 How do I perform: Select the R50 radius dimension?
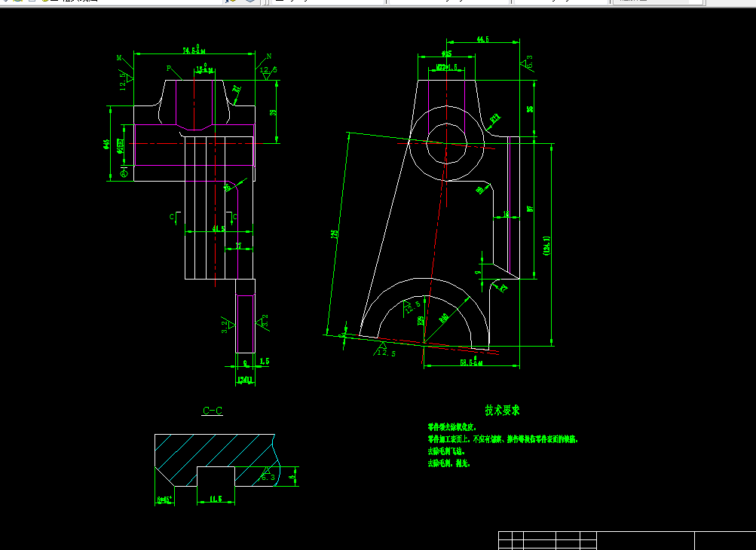click(444, 318)
